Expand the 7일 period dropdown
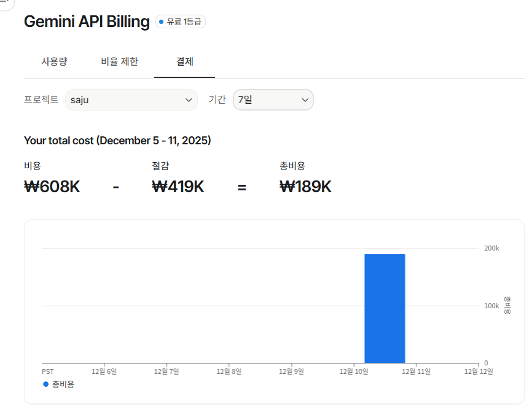 [x=273, y=99]
